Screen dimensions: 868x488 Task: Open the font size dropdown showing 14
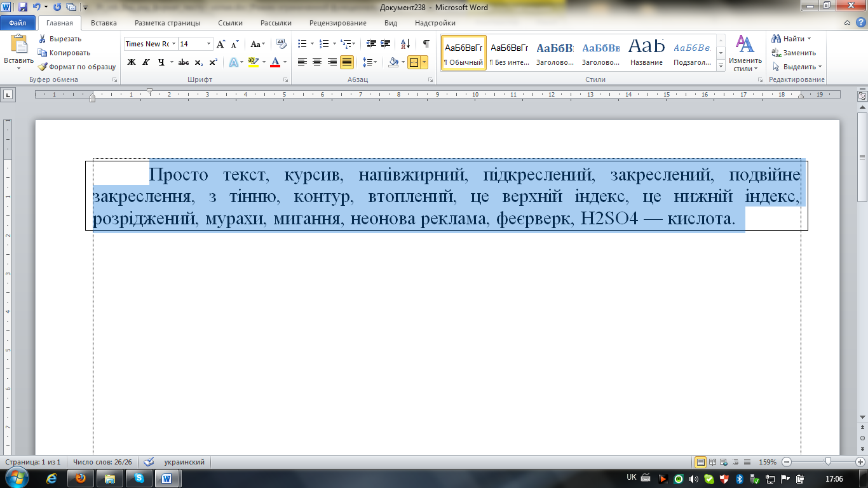click(209, 44)
